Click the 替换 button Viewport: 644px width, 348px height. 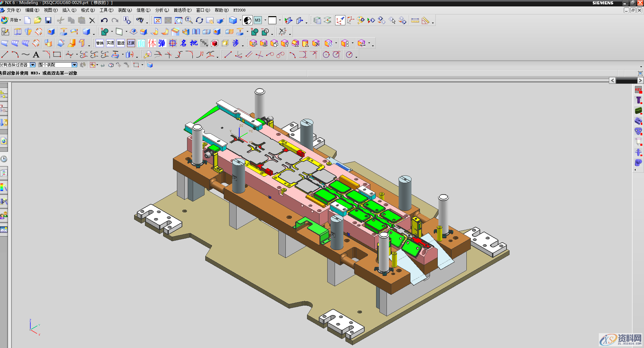pyautogui.click(x=100, y=43)
